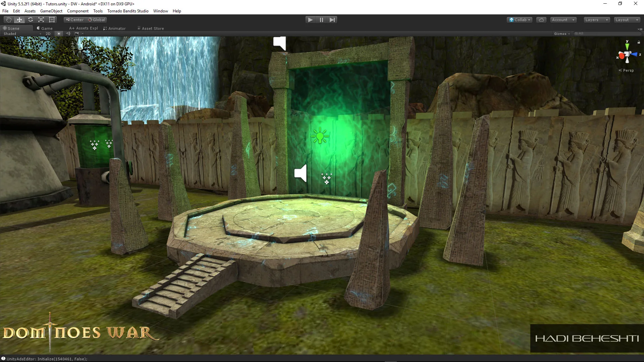The image size is (644, 362).
Task: Select audio source gizmo near portal
Action: (x=301, y=173)
